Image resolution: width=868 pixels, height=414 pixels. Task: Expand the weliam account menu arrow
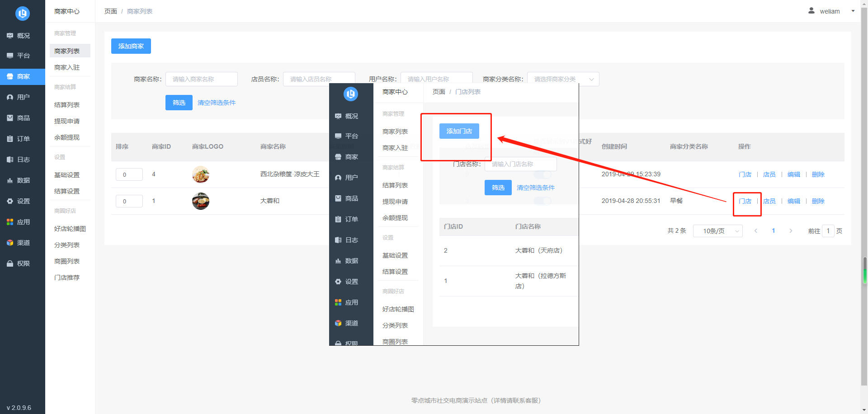coord(853,11)
